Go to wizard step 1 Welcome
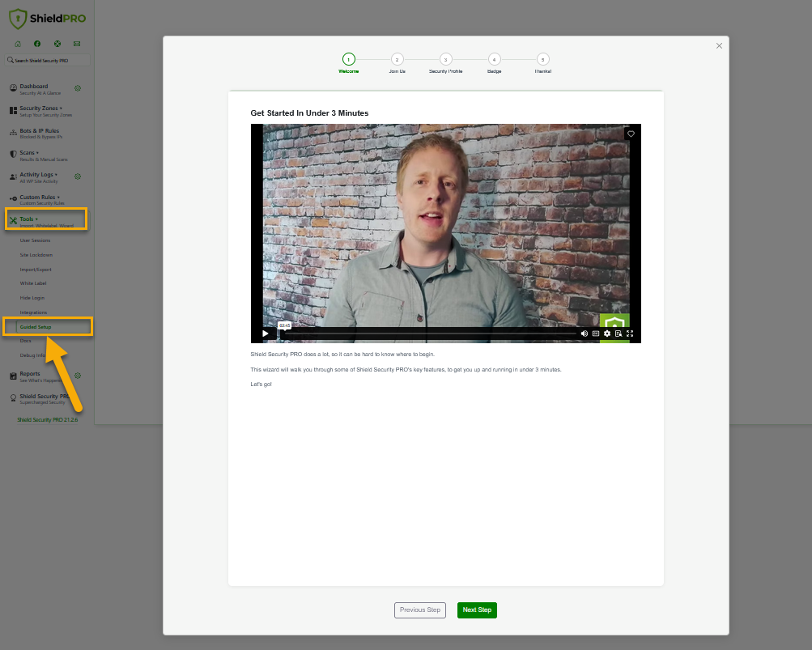 348,59
